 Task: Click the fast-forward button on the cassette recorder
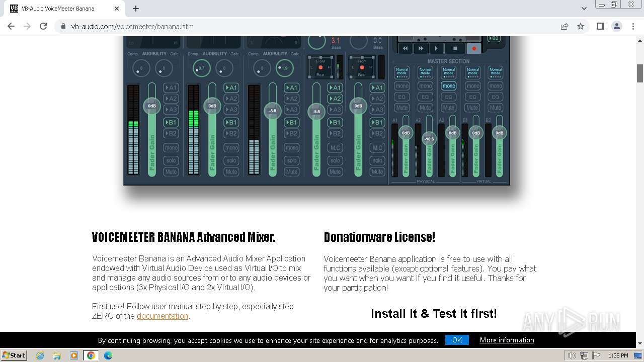click(x=421, y=48)
